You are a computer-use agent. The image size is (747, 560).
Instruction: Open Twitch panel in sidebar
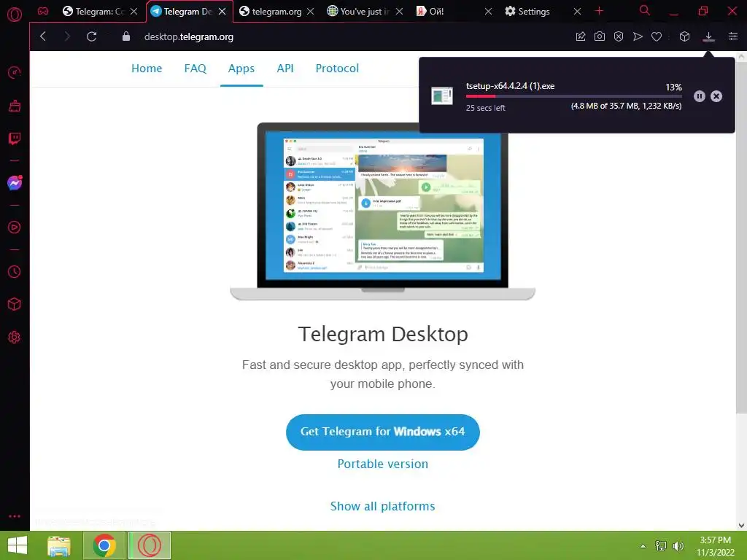click(15, 139)
